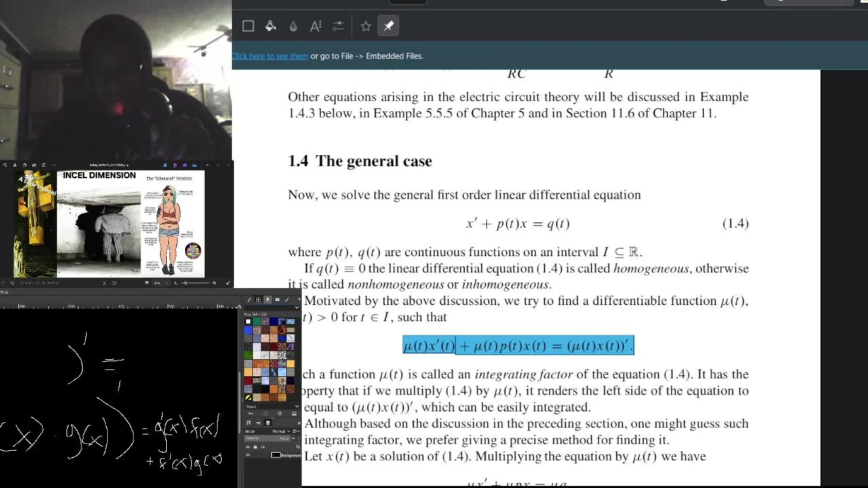Pick the yellow-black striped warning pattern

(x=248, y=398)
